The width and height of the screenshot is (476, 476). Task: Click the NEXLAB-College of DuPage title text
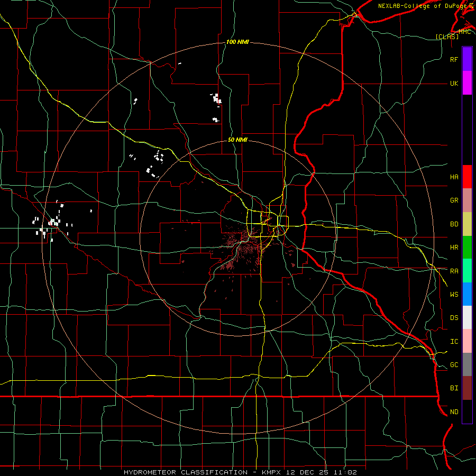point(424,6)
